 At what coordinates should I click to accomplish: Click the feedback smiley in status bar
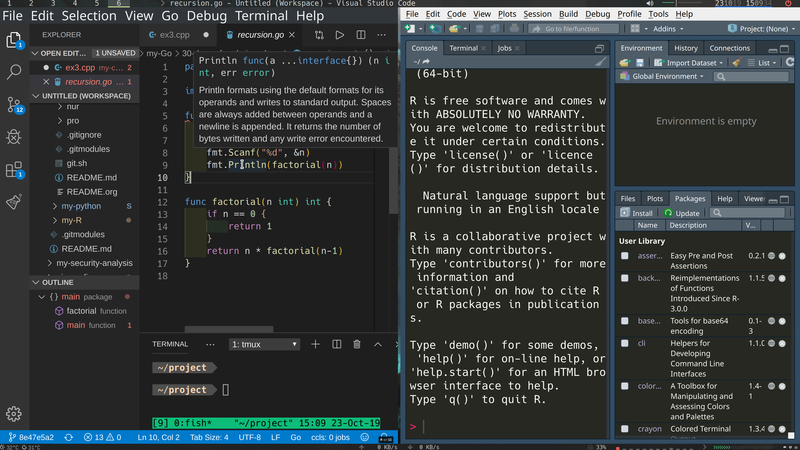(x=365, y=437)
